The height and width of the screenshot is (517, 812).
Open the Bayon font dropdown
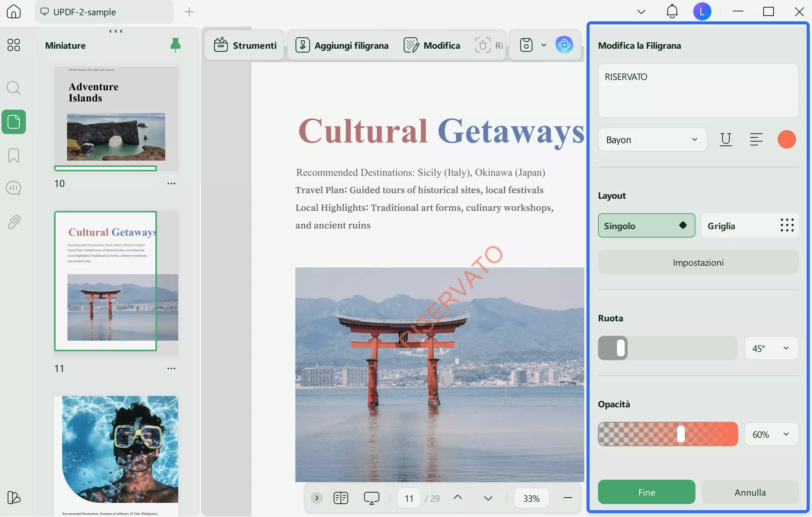(652, 140)
